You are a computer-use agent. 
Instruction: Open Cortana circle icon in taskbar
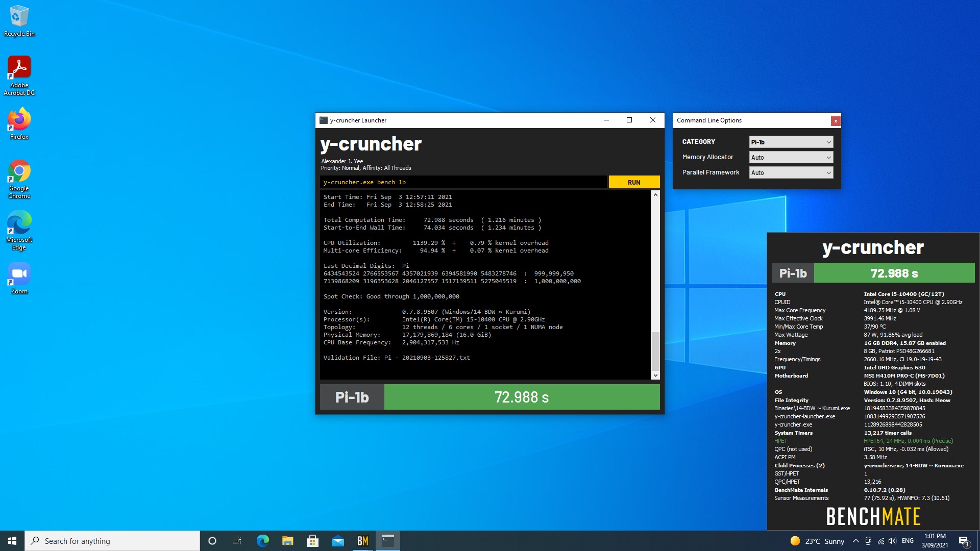click(212, 541)
